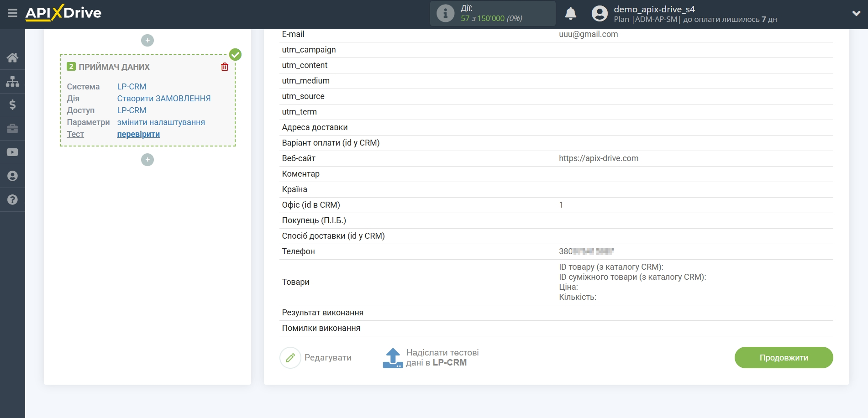Click the https://apix-drive.com value
868x418 pixels.
(599, 158)
